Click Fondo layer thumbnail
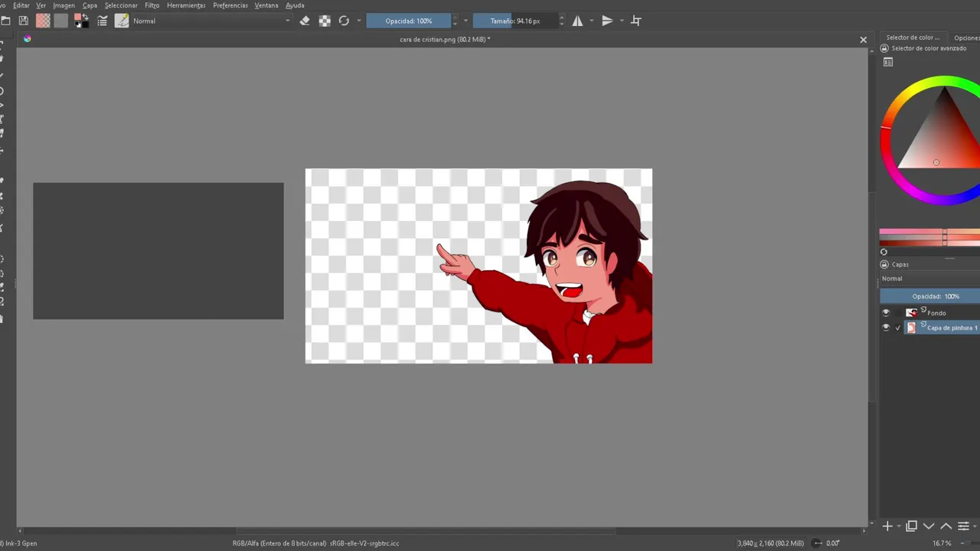 pos(911,313)
